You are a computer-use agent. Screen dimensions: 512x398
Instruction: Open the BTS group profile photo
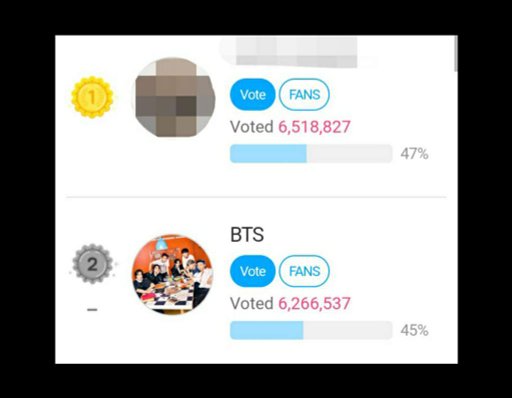(x=172, y=274)
